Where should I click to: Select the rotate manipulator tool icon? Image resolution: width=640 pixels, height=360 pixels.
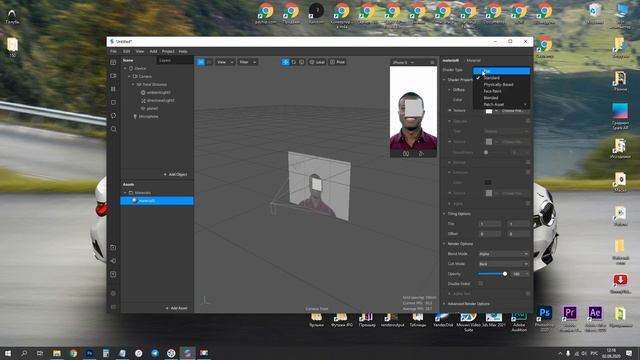coord(293,62)
